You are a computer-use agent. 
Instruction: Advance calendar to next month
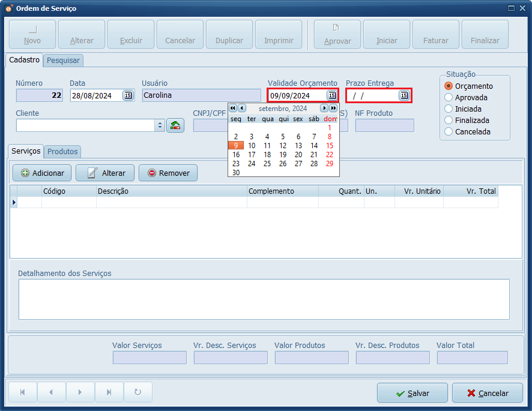click(x=324, y=109)
